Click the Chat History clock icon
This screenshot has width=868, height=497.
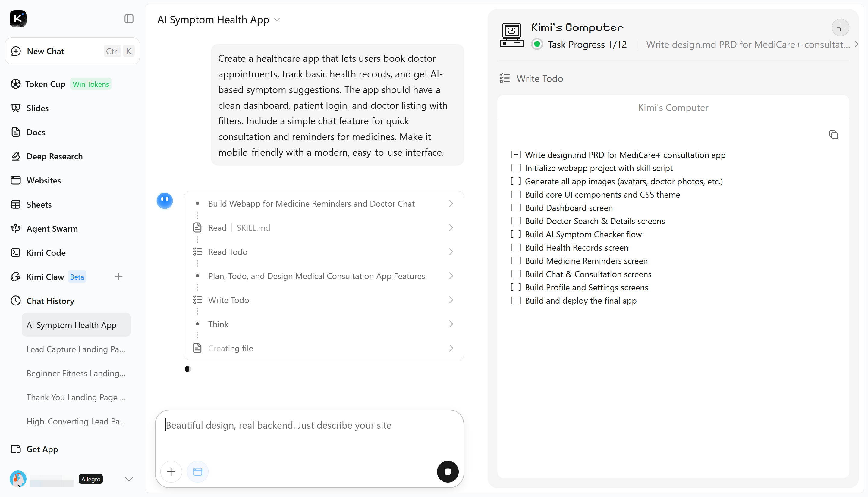point(16,301)
